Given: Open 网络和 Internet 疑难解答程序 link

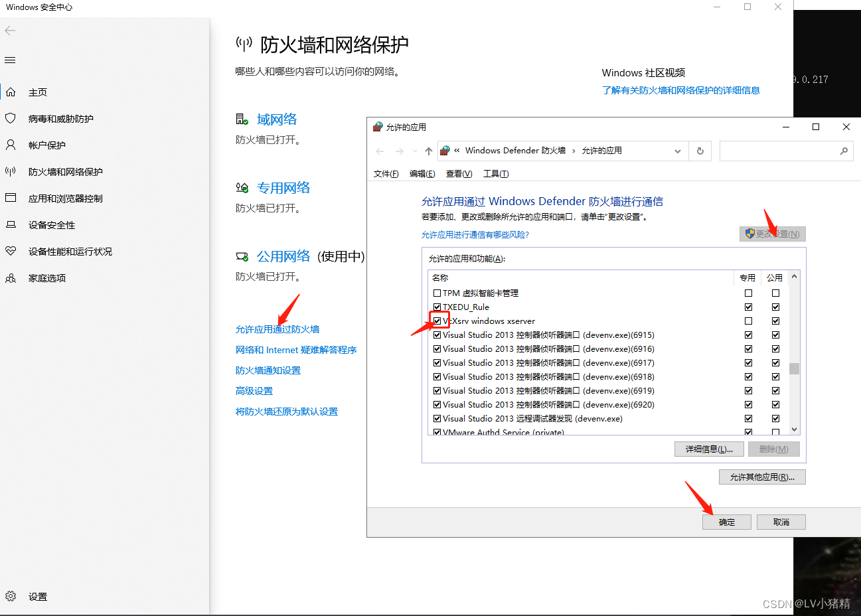Looking at the screenshot, I should [x=296, y=350].
